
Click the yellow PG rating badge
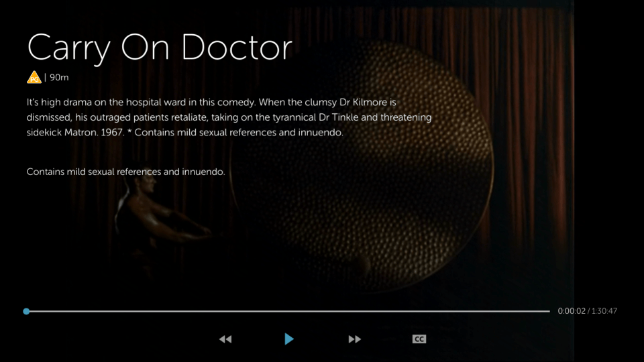point(34,78)
